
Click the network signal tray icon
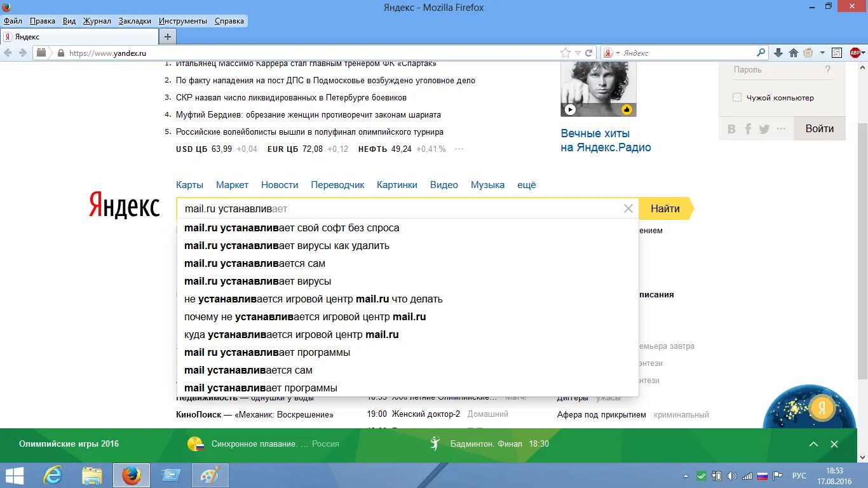747,476
